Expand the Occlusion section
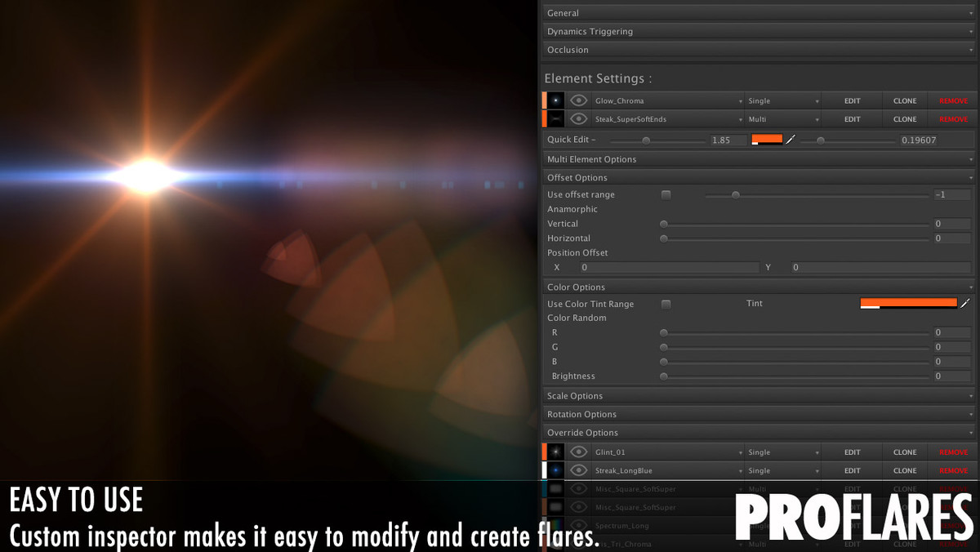 tap(759, 50)
